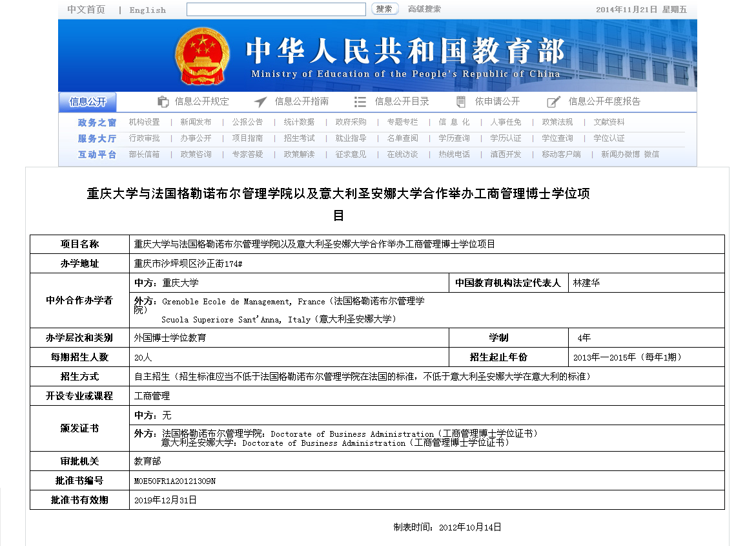
Task: Open 依申请公开 menu item
Action: click(x=497, y=101)
